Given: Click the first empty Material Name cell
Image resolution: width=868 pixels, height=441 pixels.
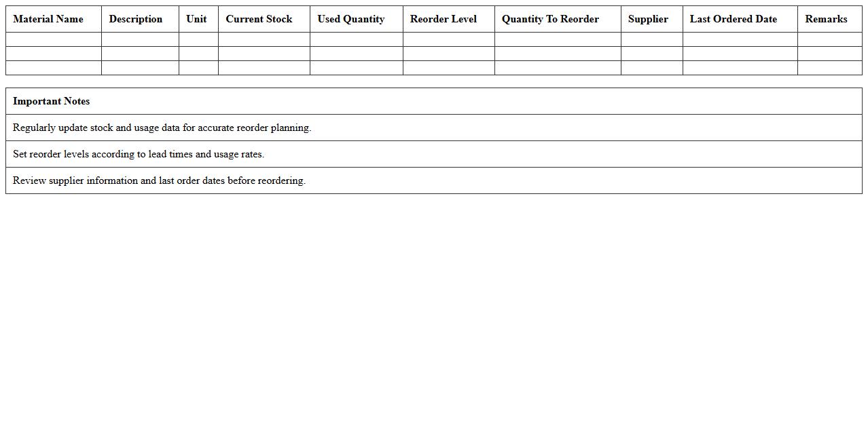Looking at the screenshot, I should coord(53,39).
